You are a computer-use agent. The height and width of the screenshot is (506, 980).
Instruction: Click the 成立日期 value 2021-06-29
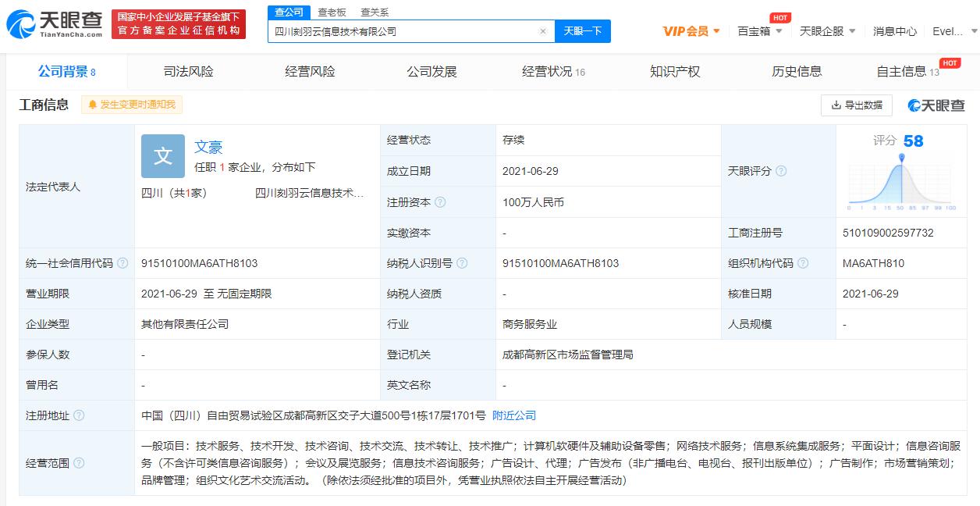tap(531, 171)
